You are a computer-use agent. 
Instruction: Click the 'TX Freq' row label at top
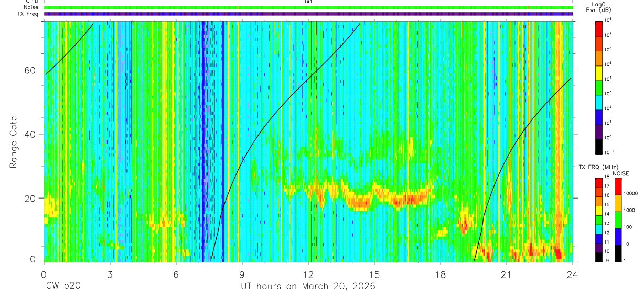(28, 14)
